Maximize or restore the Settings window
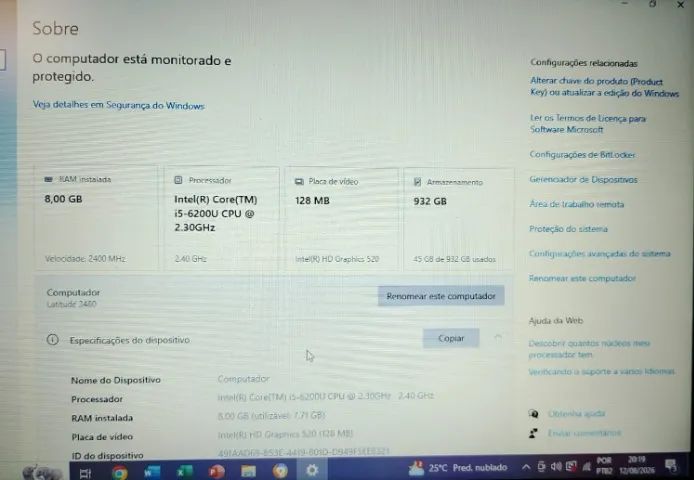Image resolution: width=694 pixels, height=480 pixels. tap(652, 4)
